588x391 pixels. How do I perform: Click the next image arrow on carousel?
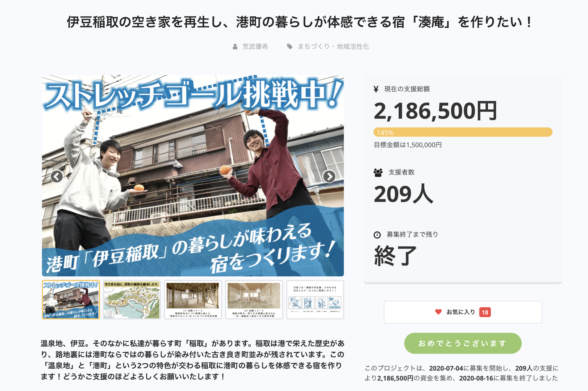coord(329,176)
